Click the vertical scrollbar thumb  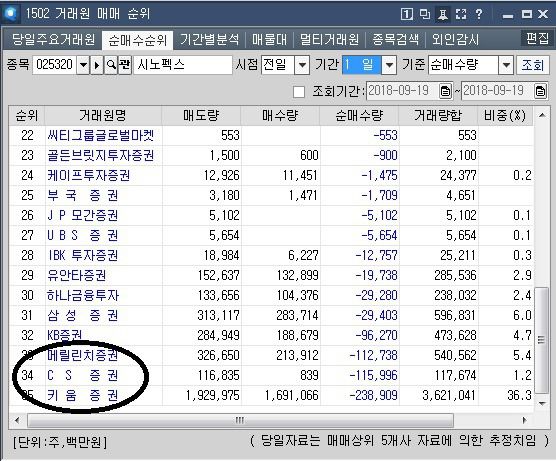pyautogui.click(x=541, y=340)
